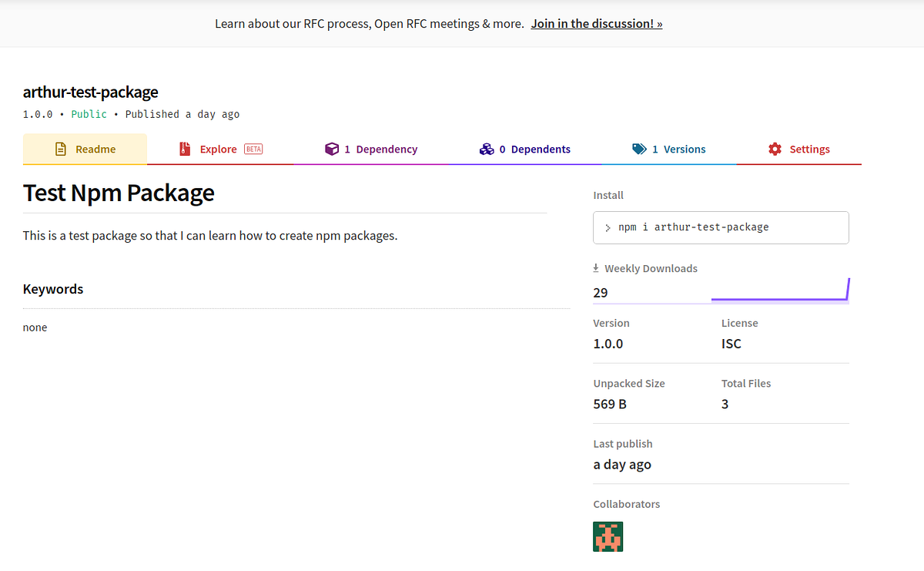Screen dimensions: 924x571
Task: Click the Readme document icon
Action: pyautogui.click(x=61, y=149)
